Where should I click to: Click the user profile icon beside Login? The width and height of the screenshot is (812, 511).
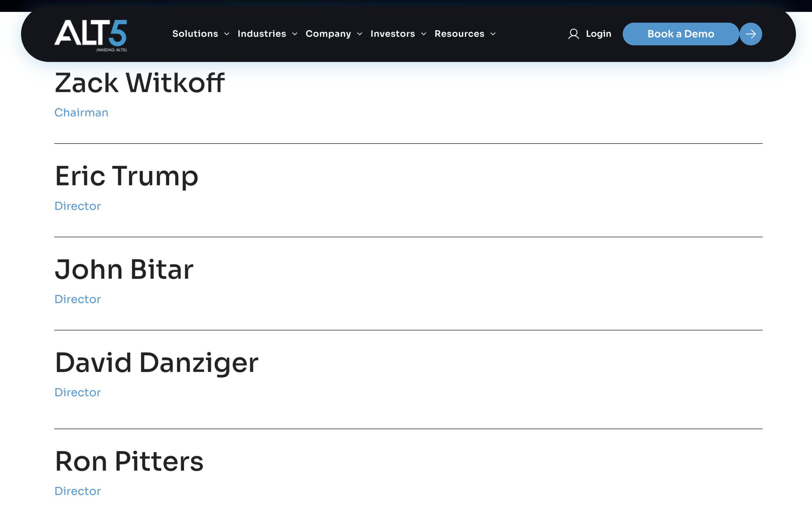click(573, 34)
